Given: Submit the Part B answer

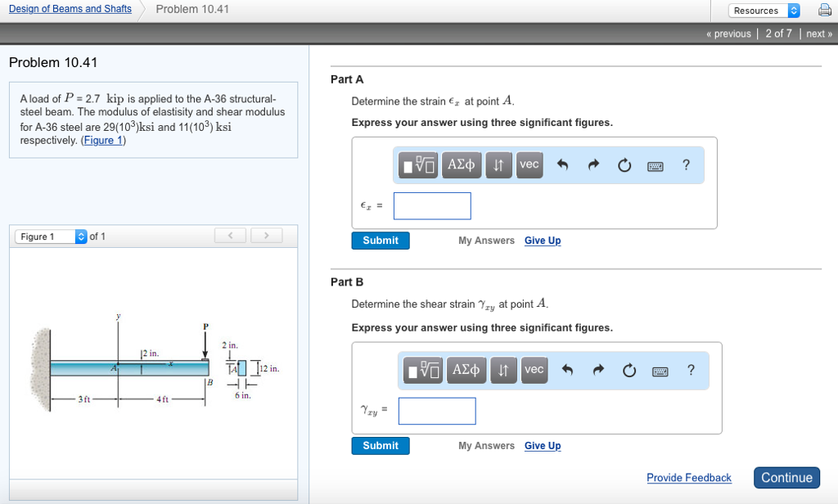Looking at the screenshot, I should coord(381,446).
